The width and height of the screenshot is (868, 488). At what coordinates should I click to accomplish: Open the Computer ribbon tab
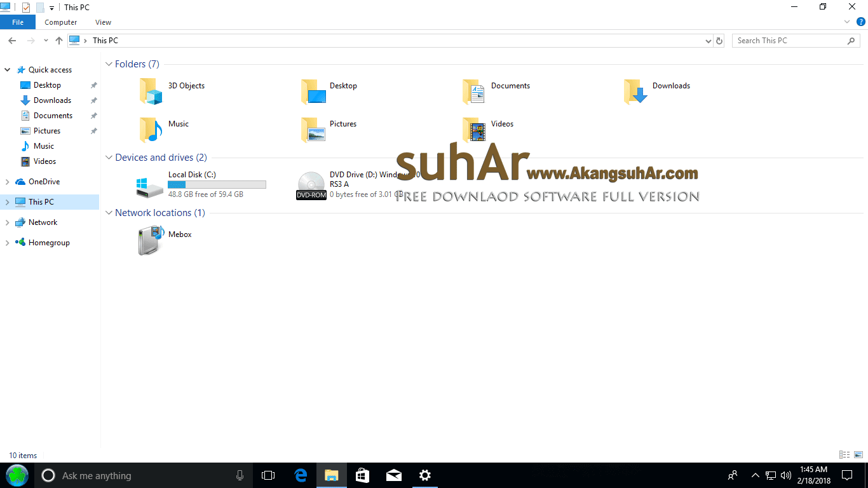tap(61, 22)
